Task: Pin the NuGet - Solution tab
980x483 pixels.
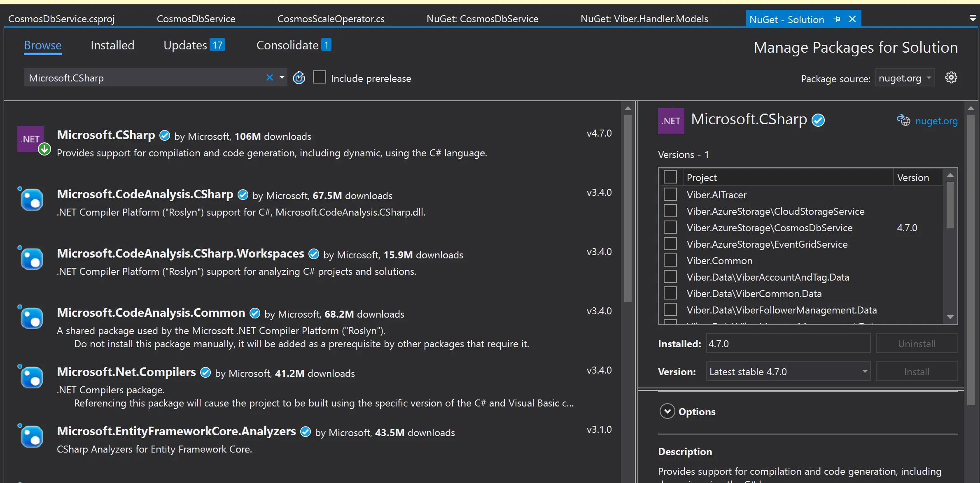Action: point(837,19)
